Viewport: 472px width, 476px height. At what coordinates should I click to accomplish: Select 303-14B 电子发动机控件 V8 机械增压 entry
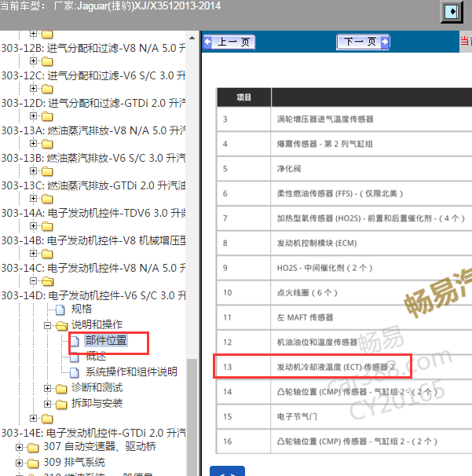click(x=93, y=240)
